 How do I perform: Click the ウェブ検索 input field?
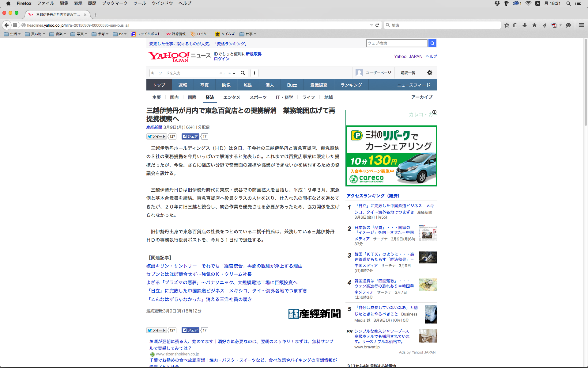tap(397, 43)
